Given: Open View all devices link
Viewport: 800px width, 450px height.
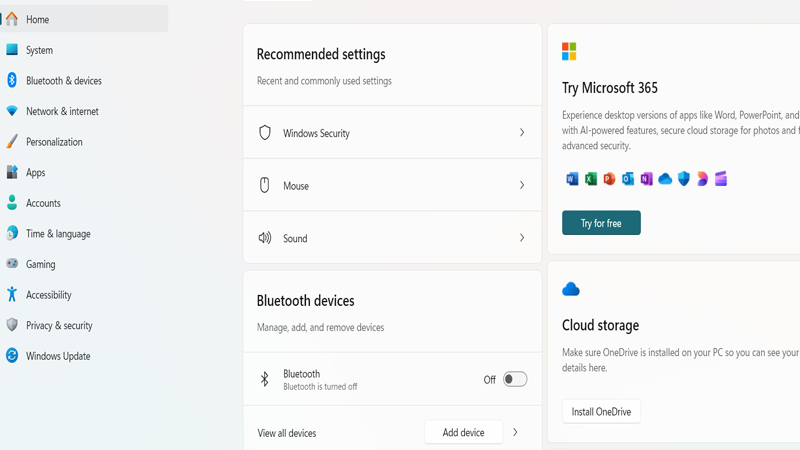Looking at the screenshot, I should click(287, 433).
